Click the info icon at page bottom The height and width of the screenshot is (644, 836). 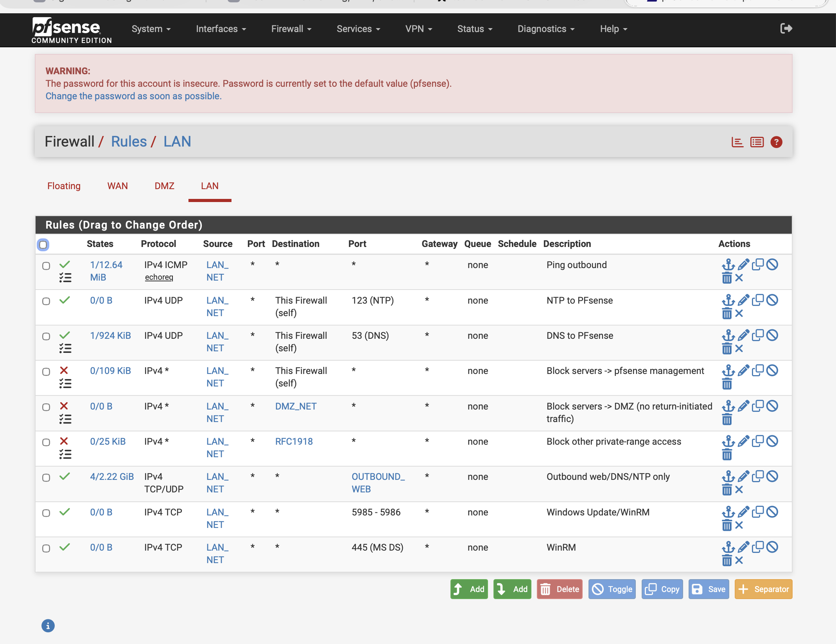click(48, 626)
